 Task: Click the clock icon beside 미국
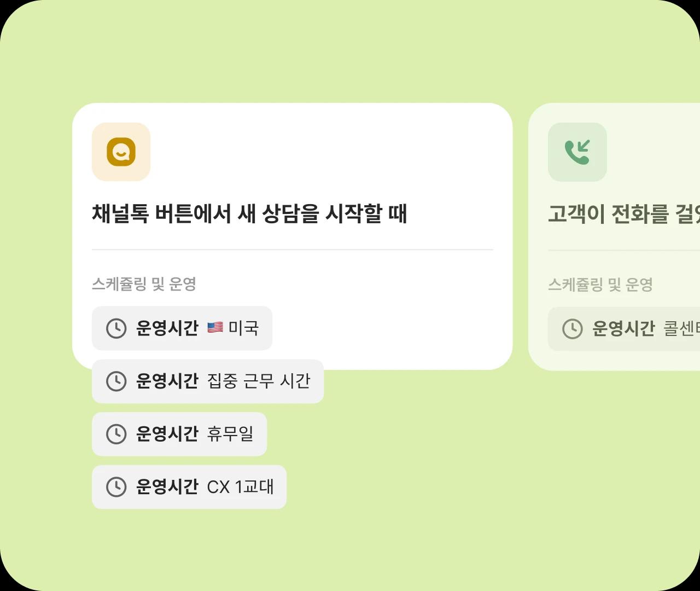116,328
